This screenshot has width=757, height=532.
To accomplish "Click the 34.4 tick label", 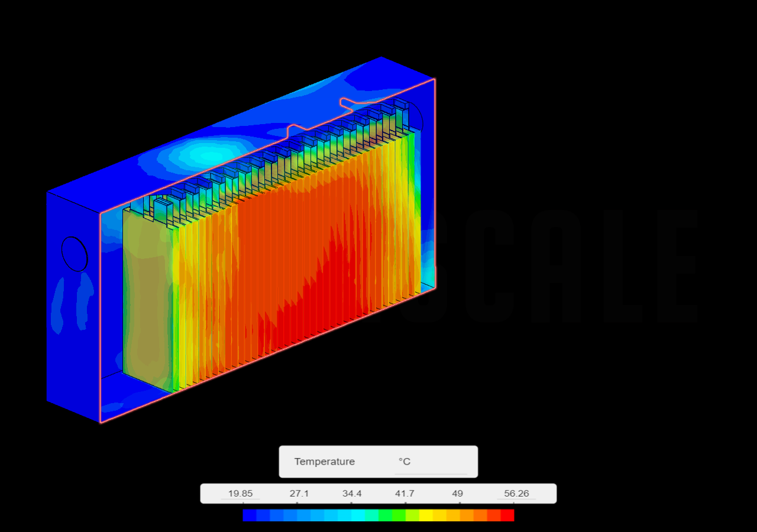I will coord(351,493).
